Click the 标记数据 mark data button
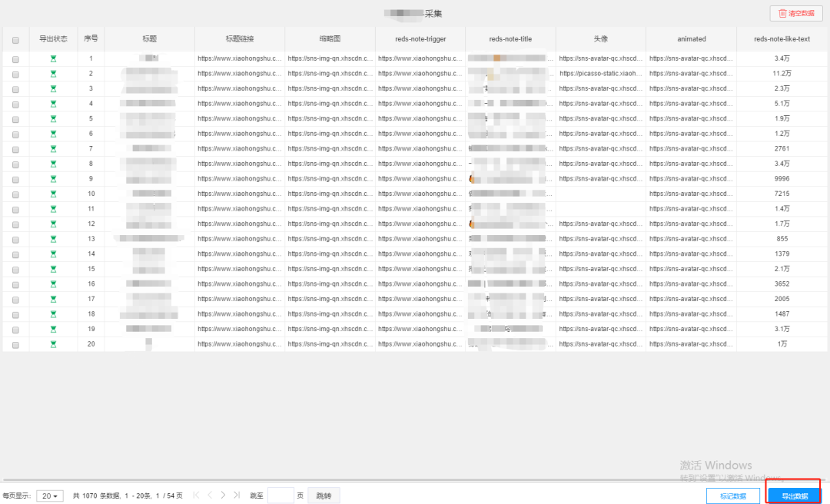Image resolution: width=830 pixels, height=504 pixels. click(733, 496)
